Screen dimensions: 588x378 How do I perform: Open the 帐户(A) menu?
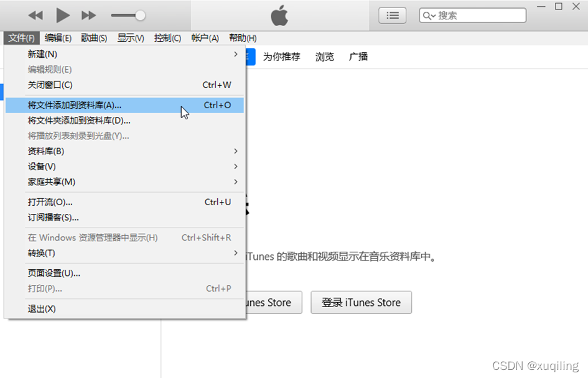[205, 38]
